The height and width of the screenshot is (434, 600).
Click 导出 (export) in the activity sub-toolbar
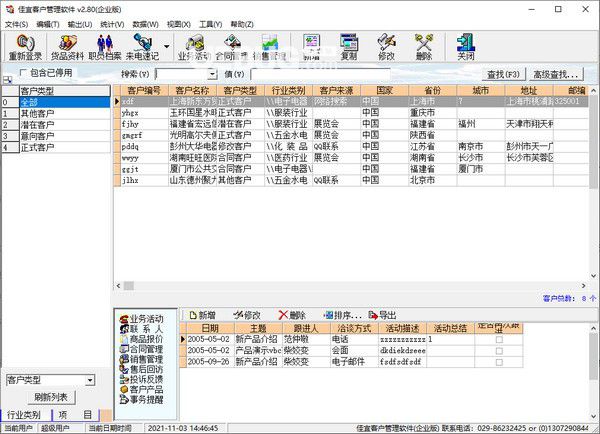point(382,315)
